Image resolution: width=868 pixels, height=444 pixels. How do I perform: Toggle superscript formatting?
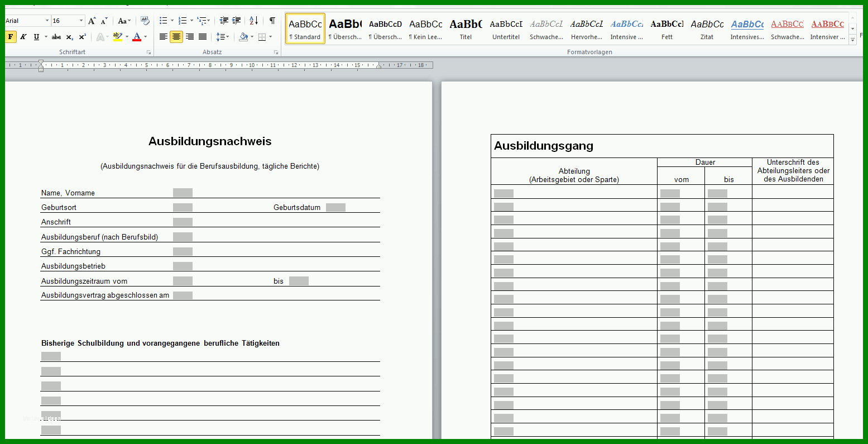pos(83,37)
